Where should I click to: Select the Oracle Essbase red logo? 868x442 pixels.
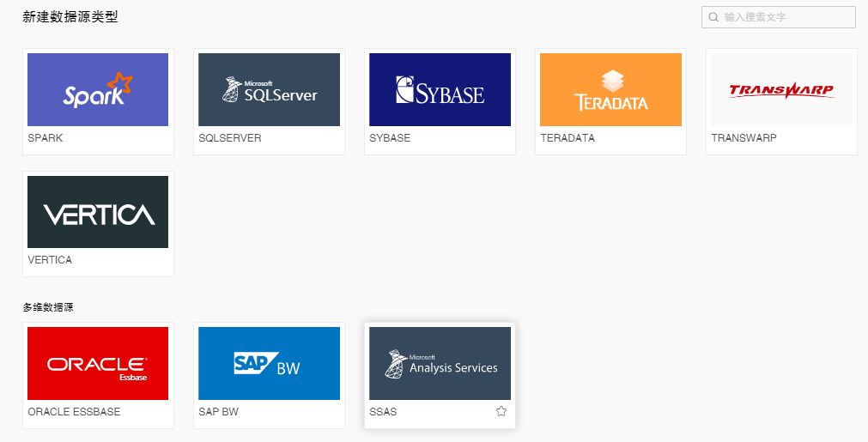pyautogui.click(x=98, y=363)
